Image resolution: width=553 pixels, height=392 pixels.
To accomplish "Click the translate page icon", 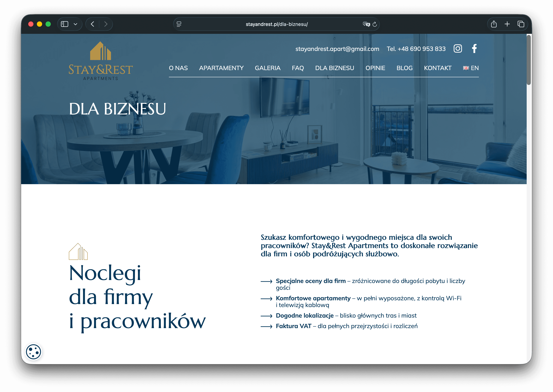I will pos(366,24).
